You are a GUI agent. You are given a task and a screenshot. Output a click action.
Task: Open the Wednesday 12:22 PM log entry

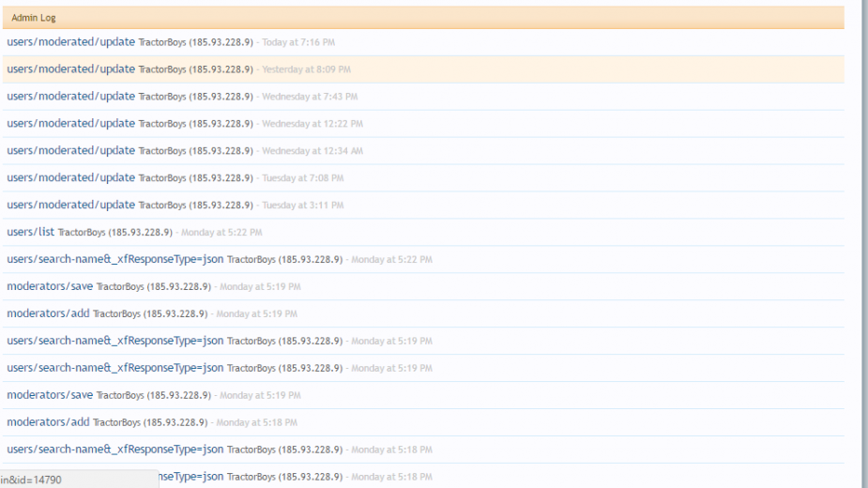click(70, 124)
